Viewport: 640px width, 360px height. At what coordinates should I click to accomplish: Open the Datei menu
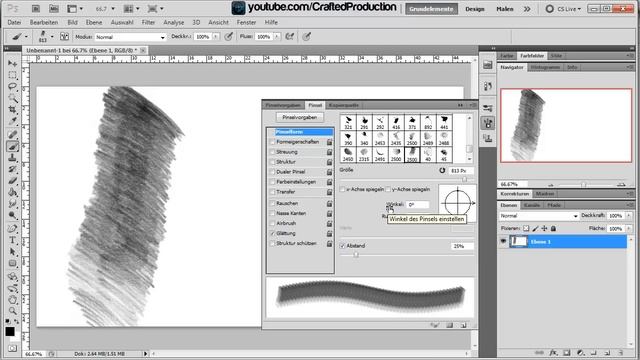(x=14, y=22)
